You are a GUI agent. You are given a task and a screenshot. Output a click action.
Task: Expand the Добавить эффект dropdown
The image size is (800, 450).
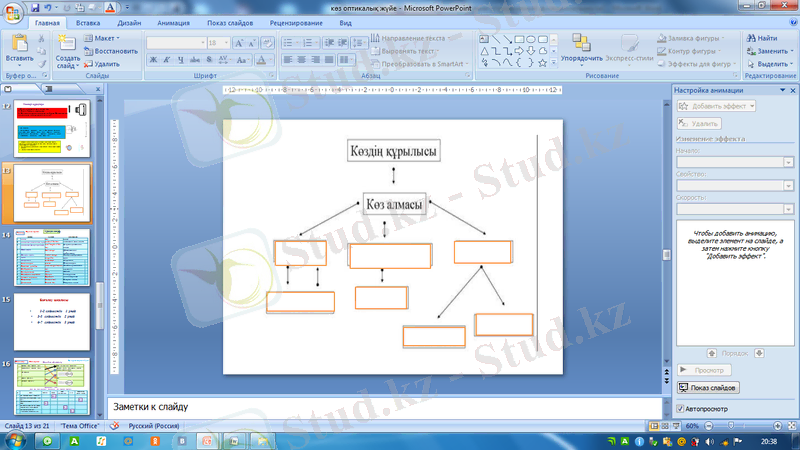(717, 105)
